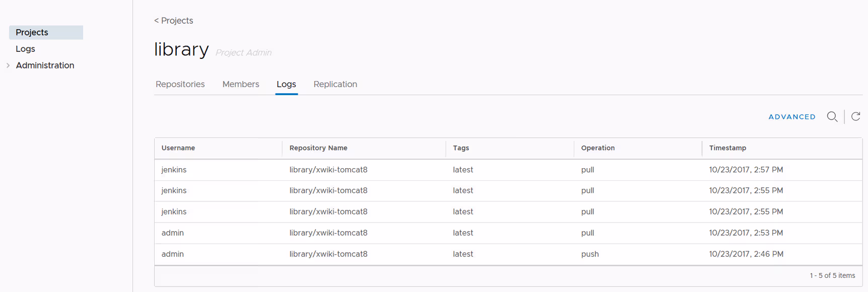Viewport: 868px width, 292px height.
Task: Switch to the Members tab
Action: point(240,84)
